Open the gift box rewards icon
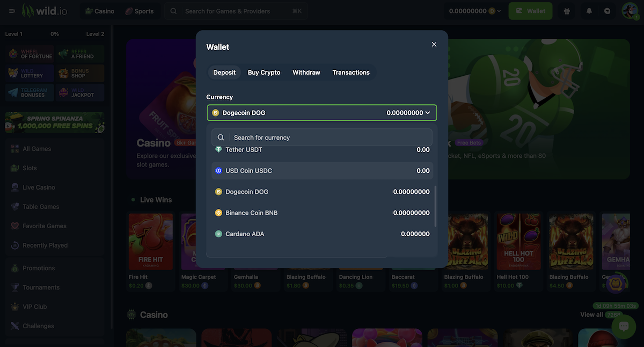Screen dimensions: 644x347 [567, 11]
